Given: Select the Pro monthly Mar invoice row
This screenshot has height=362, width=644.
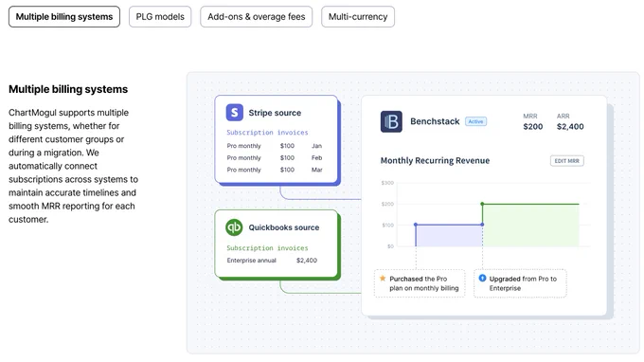Looking at the screenshot, I should point(275,170).
